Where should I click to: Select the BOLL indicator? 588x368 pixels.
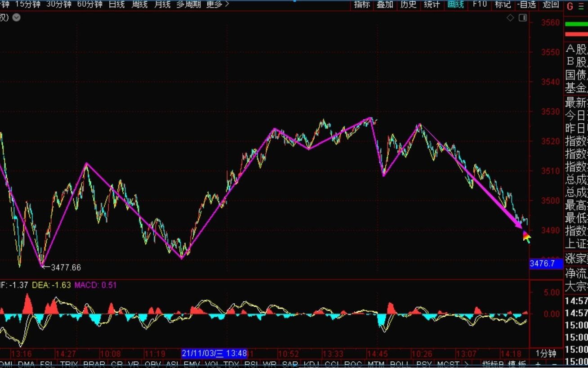click(x=400, y=364)
